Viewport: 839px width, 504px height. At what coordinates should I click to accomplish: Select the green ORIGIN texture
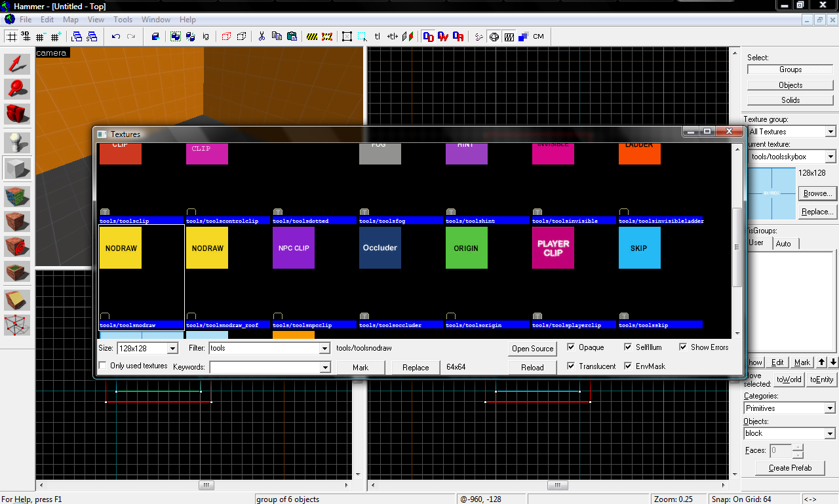[466, 248]
